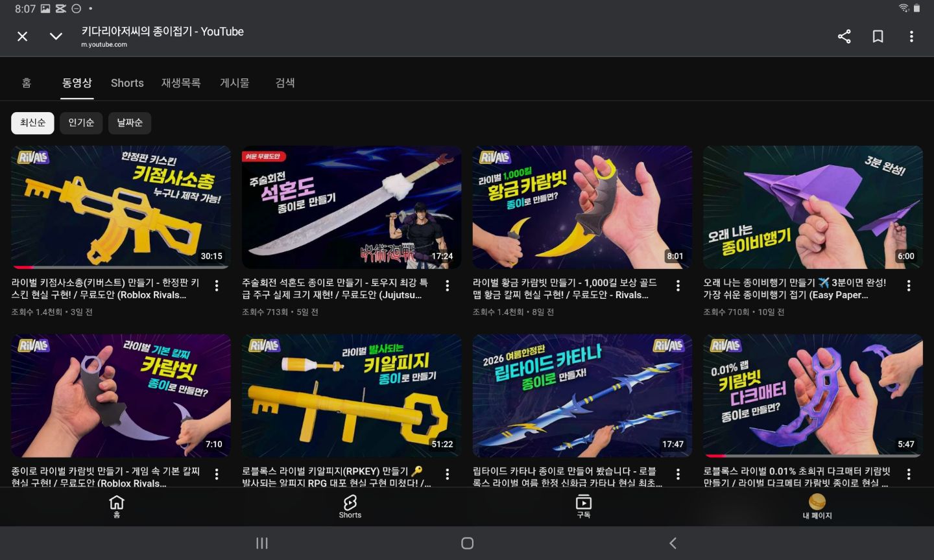
Task: Open options for 주술회전 석혼도 video
Action: point(448,285)
